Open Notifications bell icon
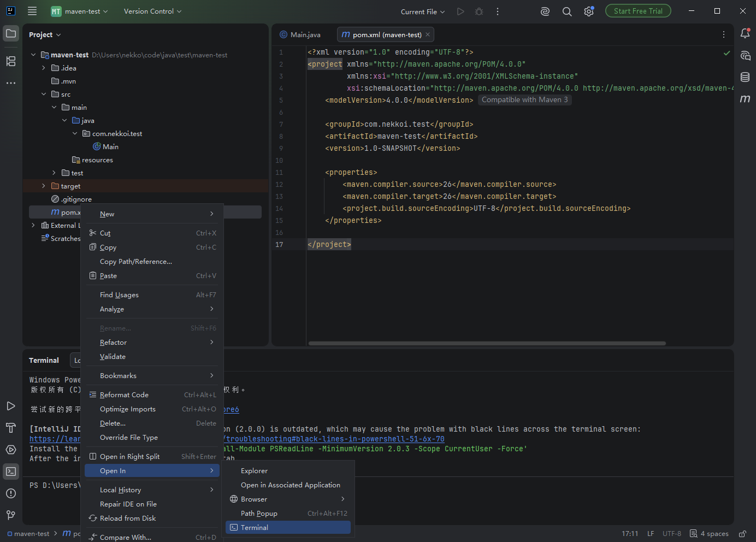Image resolution: width=756 pixels, height=542 pixels. tap(745, 34)
